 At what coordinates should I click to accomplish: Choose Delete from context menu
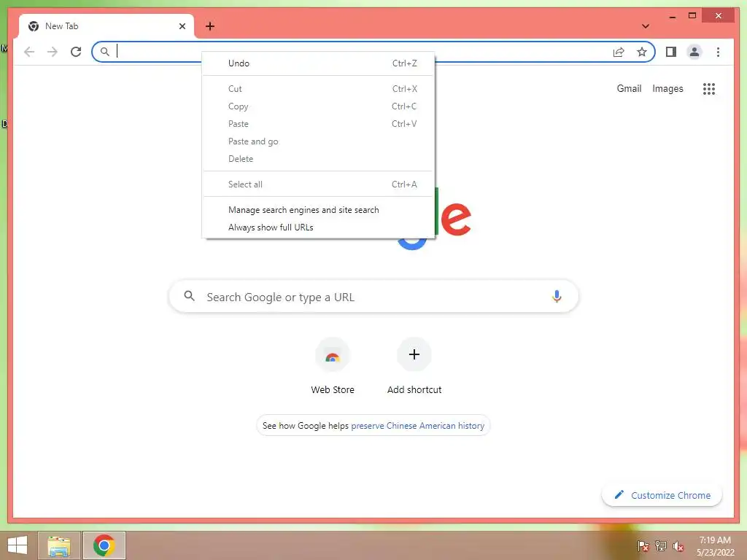[318, 159]
